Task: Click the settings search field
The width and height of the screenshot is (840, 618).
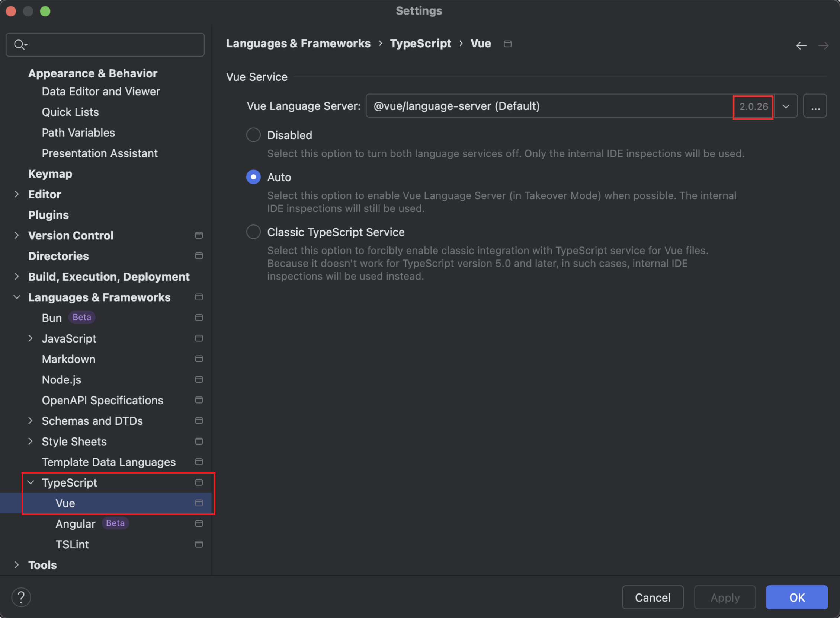Action: click(105, 45)
